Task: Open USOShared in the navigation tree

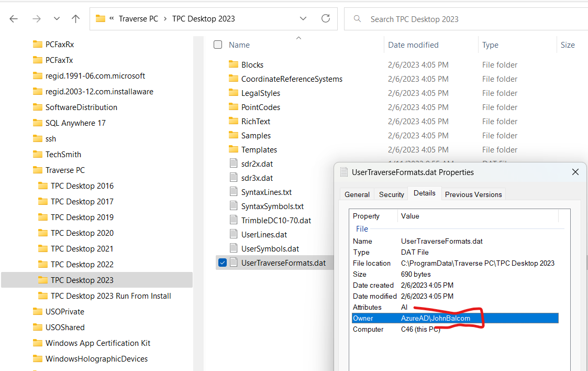Action: (x=65, y=328)
